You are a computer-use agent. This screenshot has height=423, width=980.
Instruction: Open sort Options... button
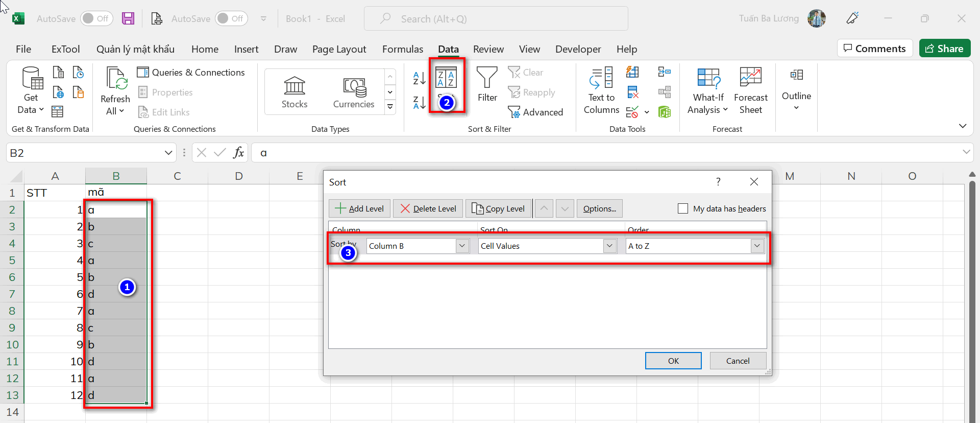599,208
